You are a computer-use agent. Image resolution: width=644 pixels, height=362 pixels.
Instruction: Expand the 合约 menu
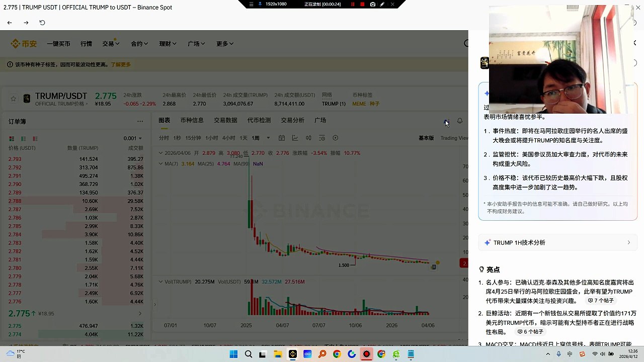click(139, 44)
